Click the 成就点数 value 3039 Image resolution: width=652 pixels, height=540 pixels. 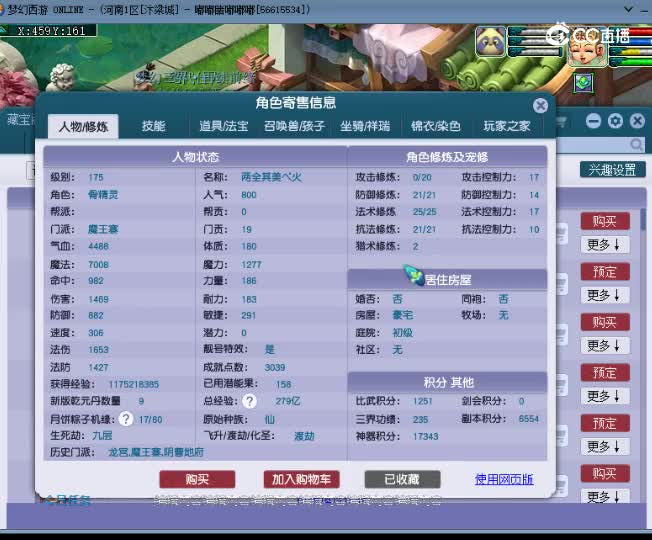pos(275,367)
